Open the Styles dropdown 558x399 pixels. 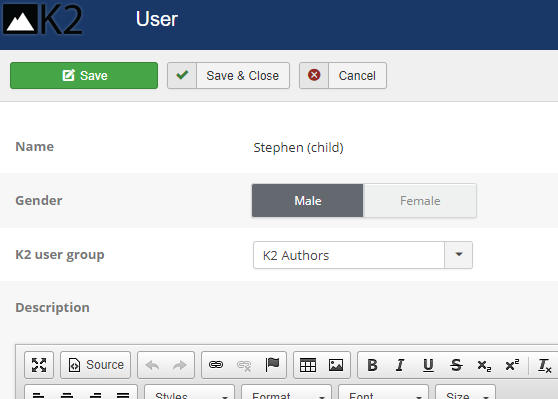pyautogui.click(x=190, y=392)
